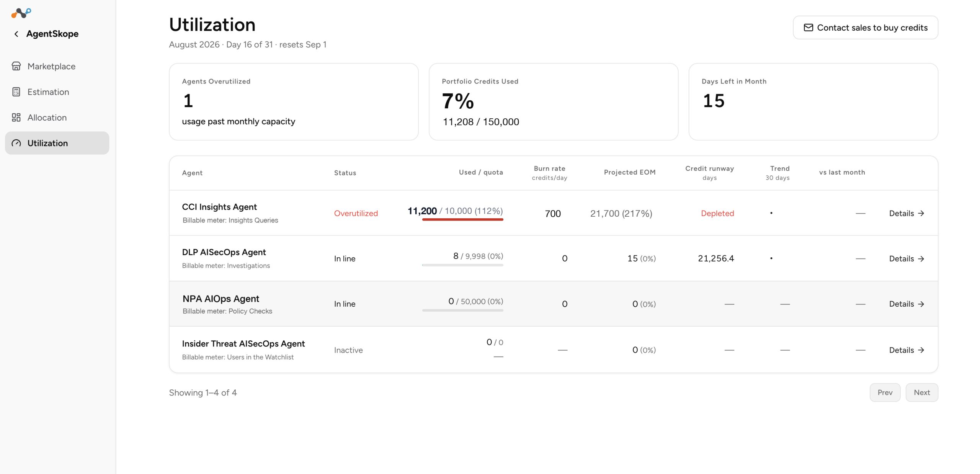Select the Estimation menu item
This screenshot has height=474, width=980.
57,92
